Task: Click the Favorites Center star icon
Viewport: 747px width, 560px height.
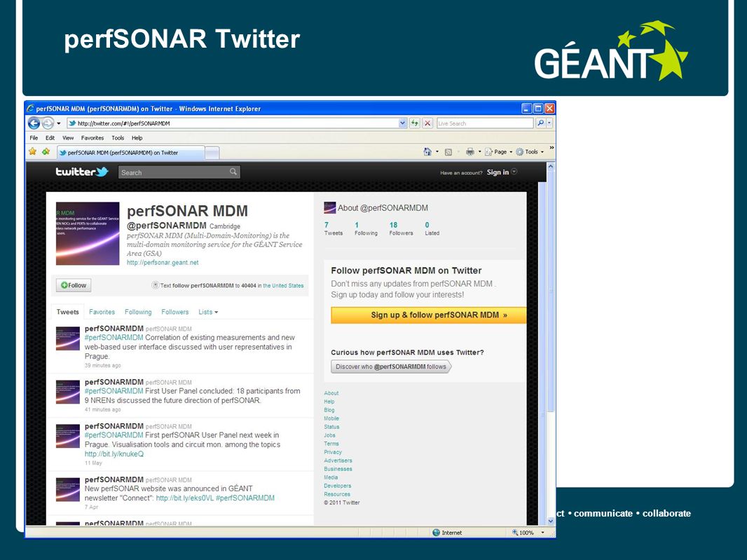Action: [x=32, y=151]
